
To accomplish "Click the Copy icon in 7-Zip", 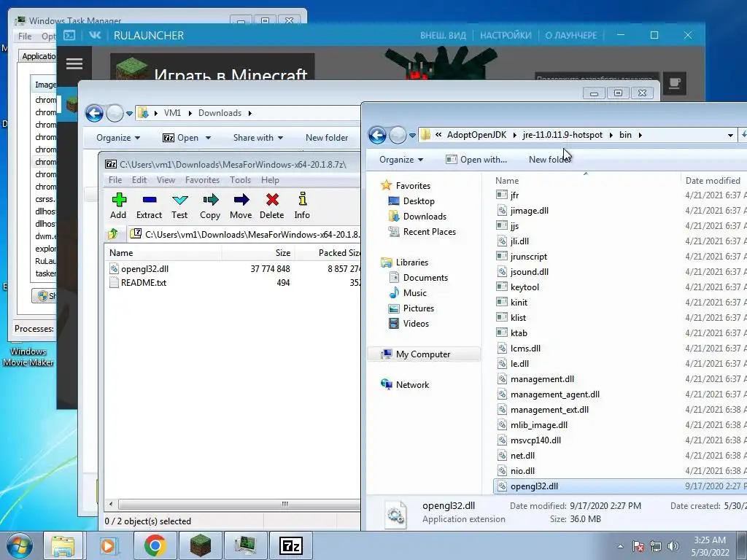I will coord(210,200).
